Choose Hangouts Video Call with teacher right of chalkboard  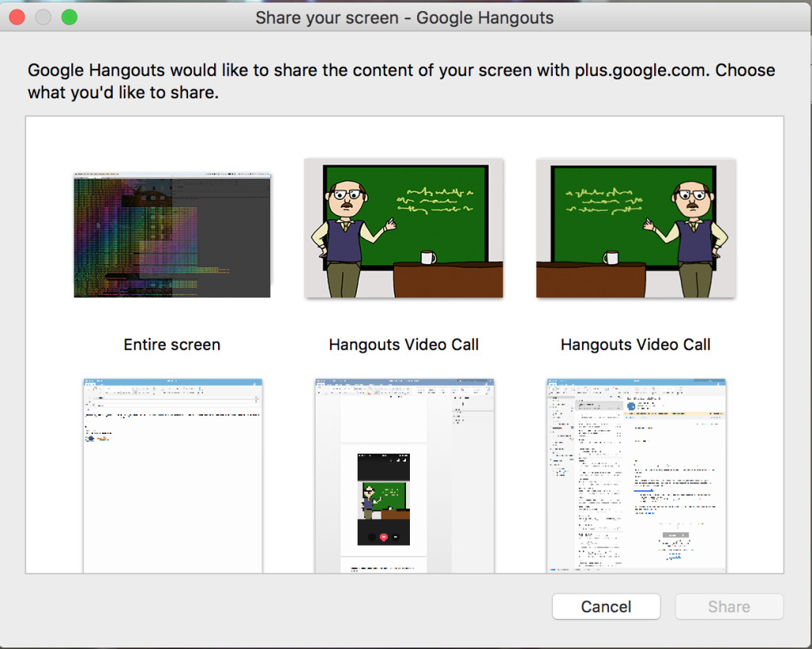[x=635, y=228]
